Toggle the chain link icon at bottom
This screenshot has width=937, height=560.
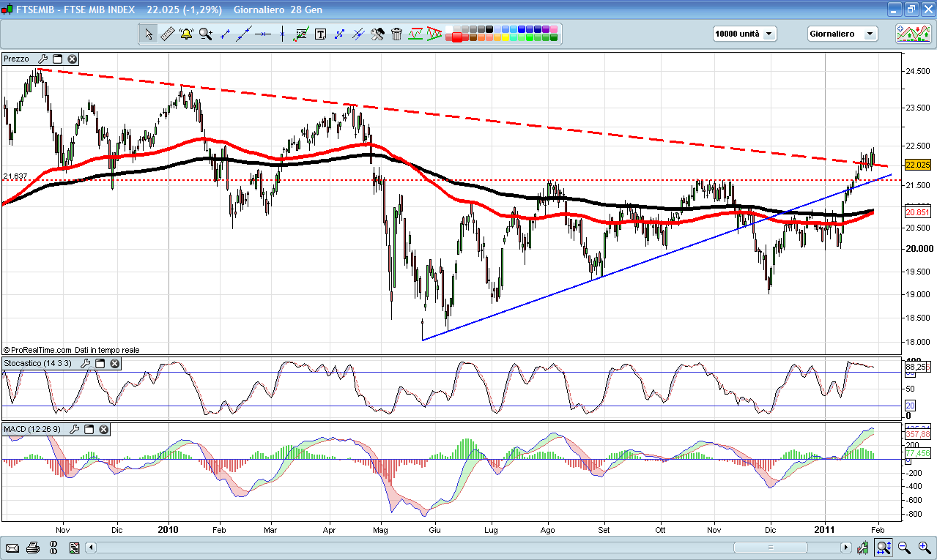coord(53,548)
